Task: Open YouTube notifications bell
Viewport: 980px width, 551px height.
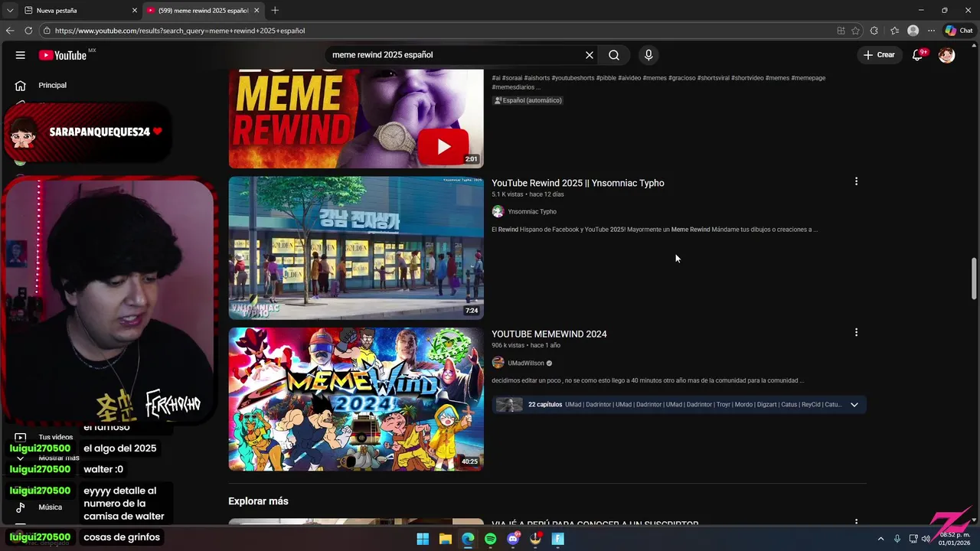Action: [x=918, y=55]
